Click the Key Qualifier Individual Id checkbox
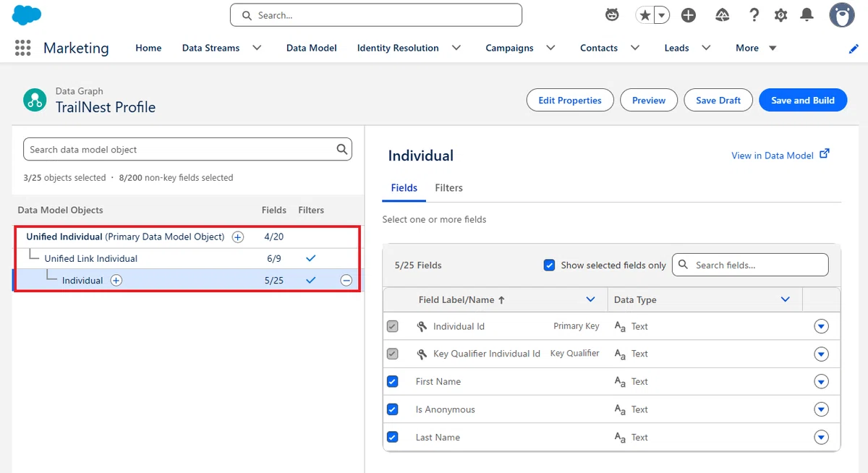868x473 pixels. pyautogui.click(x=393, y=354)
